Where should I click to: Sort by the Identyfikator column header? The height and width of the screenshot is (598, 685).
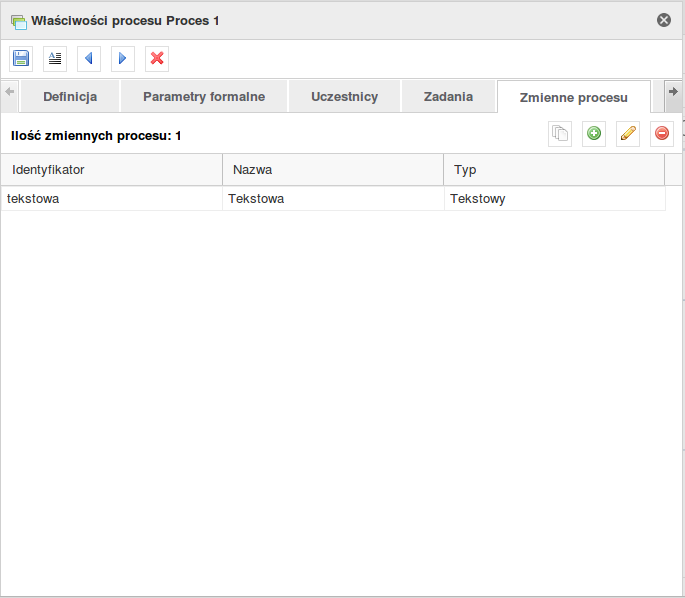[x=112, y=169]
